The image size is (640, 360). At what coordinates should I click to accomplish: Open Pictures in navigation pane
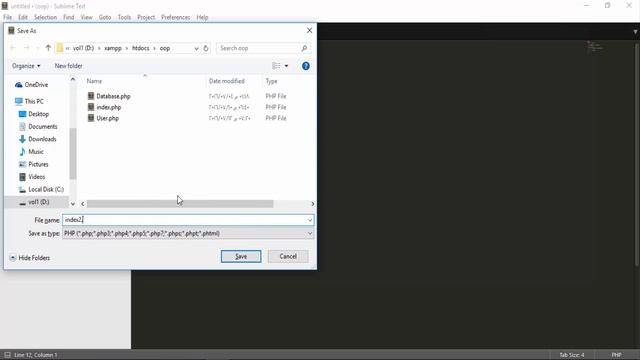[x=38, y=164]
